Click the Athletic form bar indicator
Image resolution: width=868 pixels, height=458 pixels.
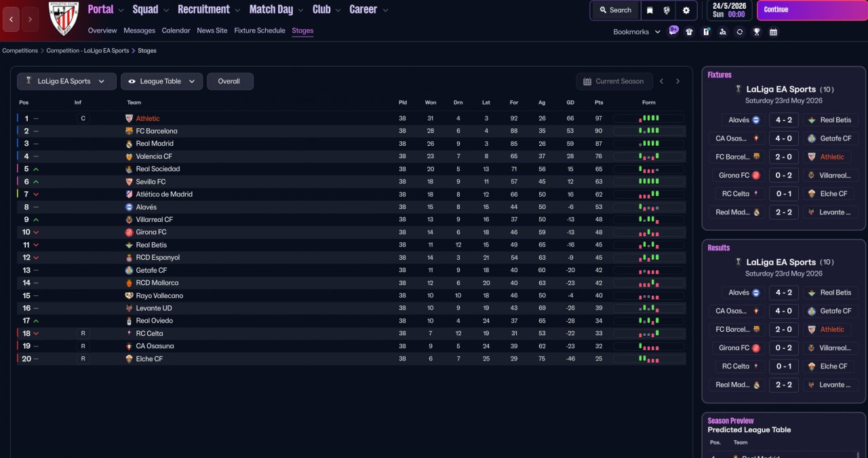pos(649,119)
